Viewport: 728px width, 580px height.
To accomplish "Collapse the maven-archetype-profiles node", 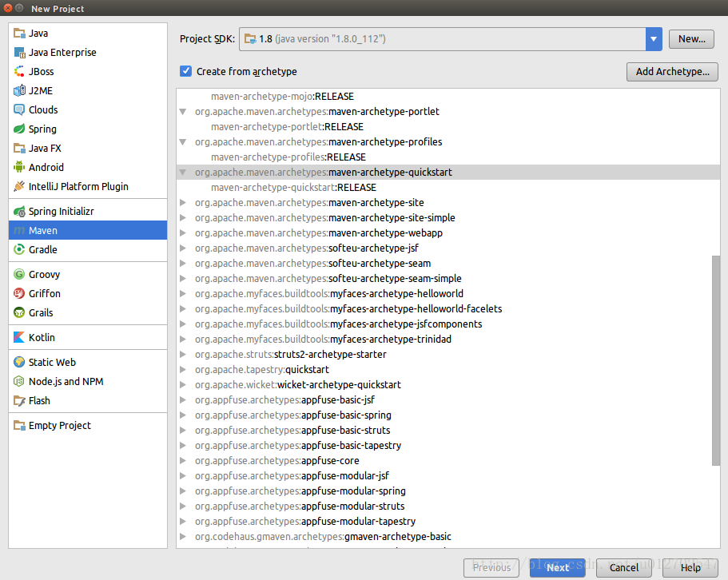I will click(x=183, y=142).
